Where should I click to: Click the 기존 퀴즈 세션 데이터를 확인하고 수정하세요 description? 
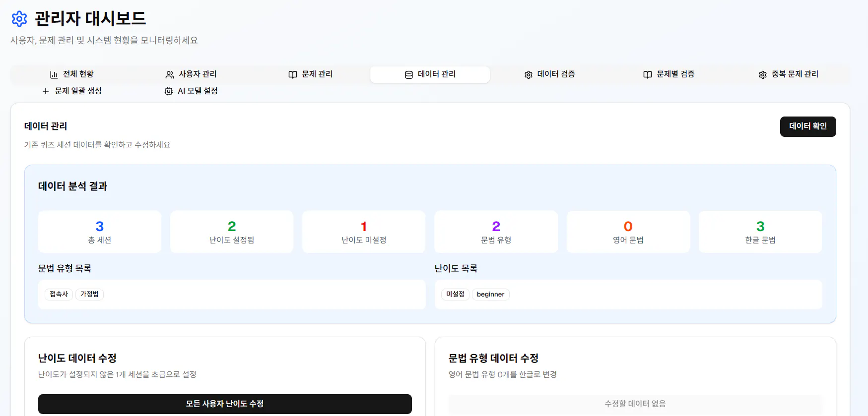97,145
